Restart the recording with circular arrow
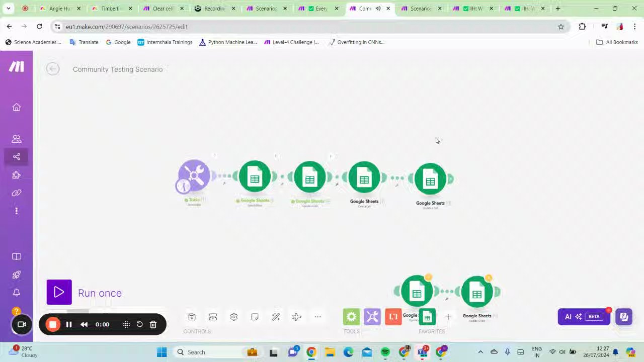This screenshot has height=362, width=644. 140,324
